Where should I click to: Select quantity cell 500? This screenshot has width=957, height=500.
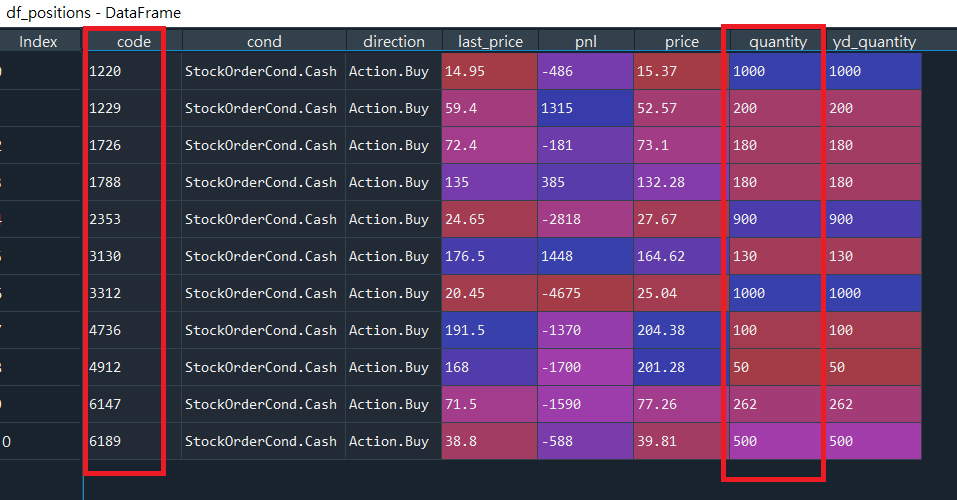click(778, 441)
